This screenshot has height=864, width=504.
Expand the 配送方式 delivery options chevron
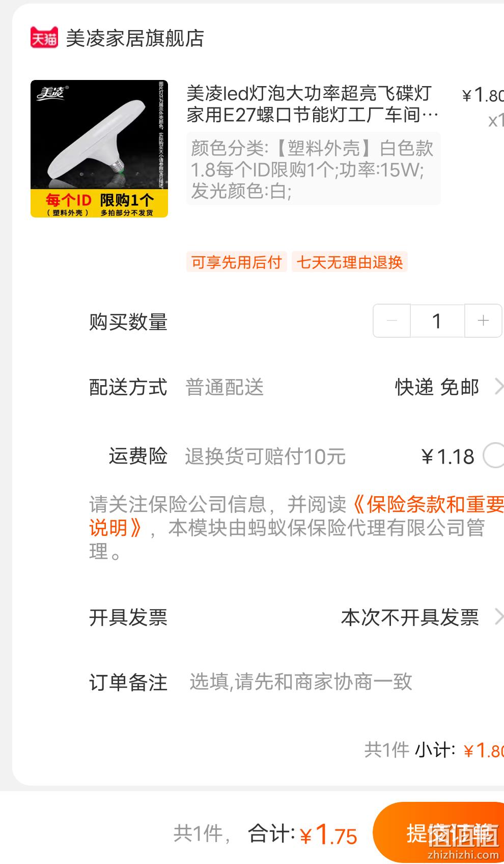click(498, 387)
